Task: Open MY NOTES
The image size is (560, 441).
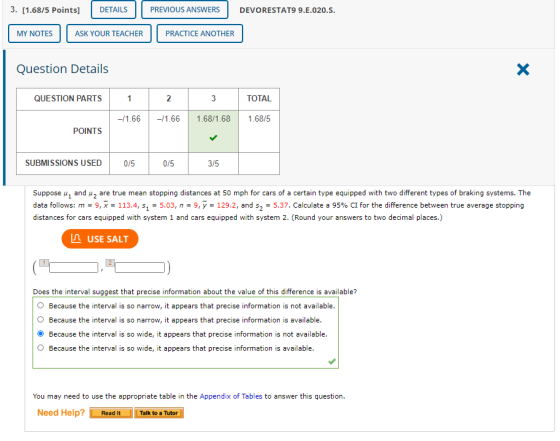Action: 34,34
